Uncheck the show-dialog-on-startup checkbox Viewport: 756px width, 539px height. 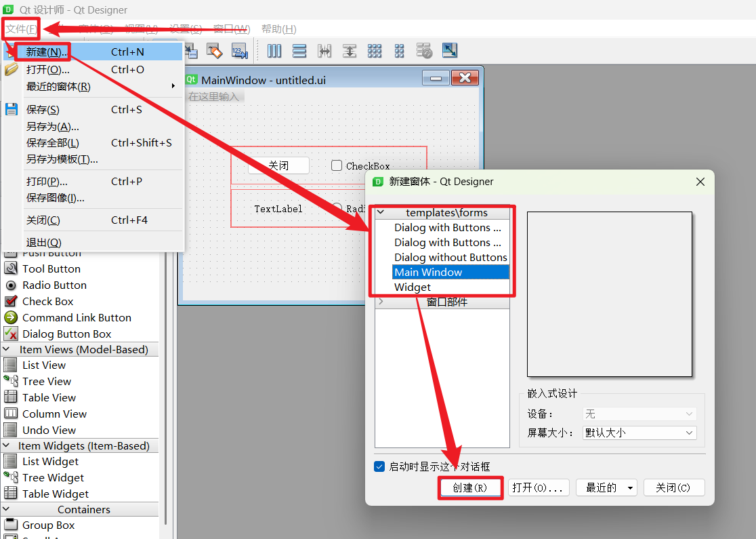[x=379, y=466]
